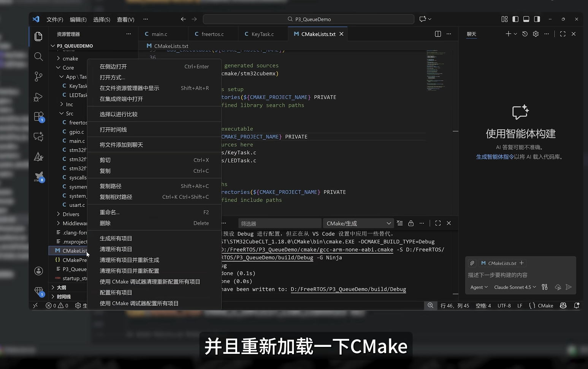This screenshot has height=369, width=588.
Task: Click the output panel lock scroll icon
Action: pos(411,223)
